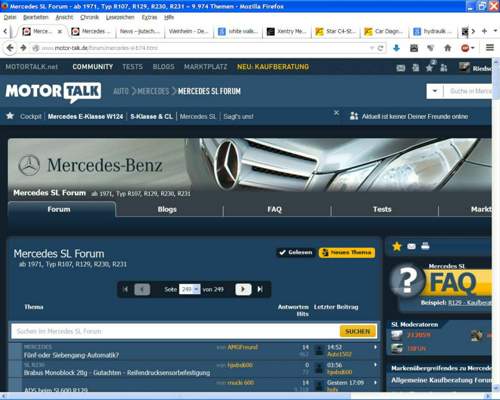Open the search scope dropdown in header
The image size is (500, 400).
(x=435, y=91)
